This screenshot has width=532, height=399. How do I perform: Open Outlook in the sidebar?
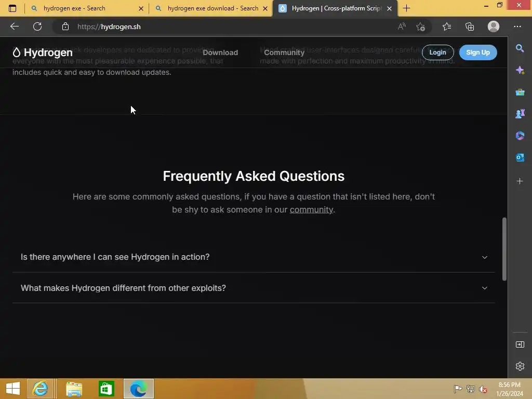pos(520,157)
